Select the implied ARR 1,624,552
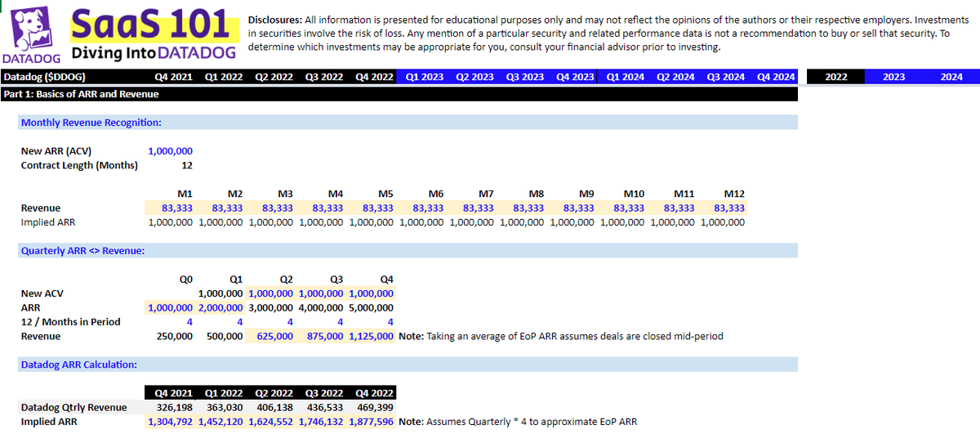The image size is (980, 434). [270, 422]
